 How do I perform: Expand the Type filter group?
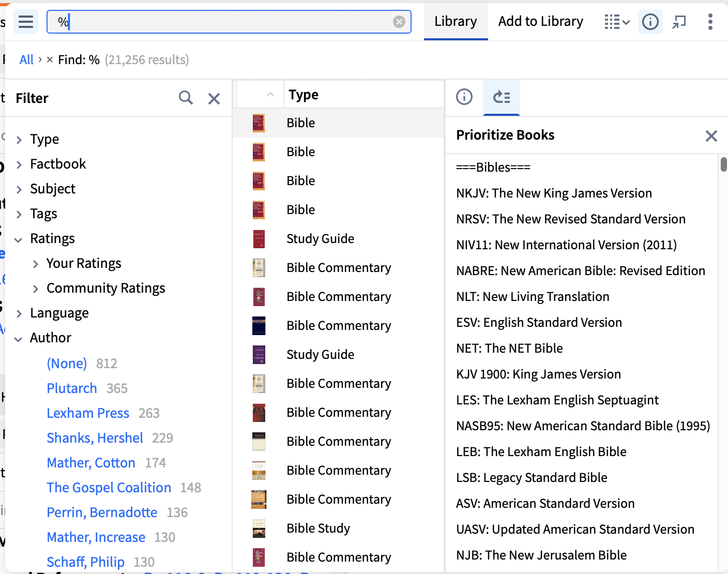(x=19, y=140)
